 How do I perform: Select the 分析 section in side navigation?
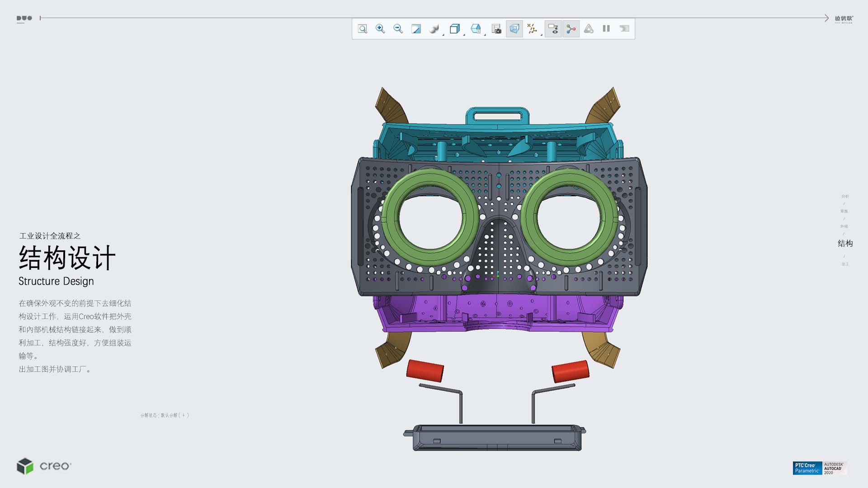tap(844, 196)
